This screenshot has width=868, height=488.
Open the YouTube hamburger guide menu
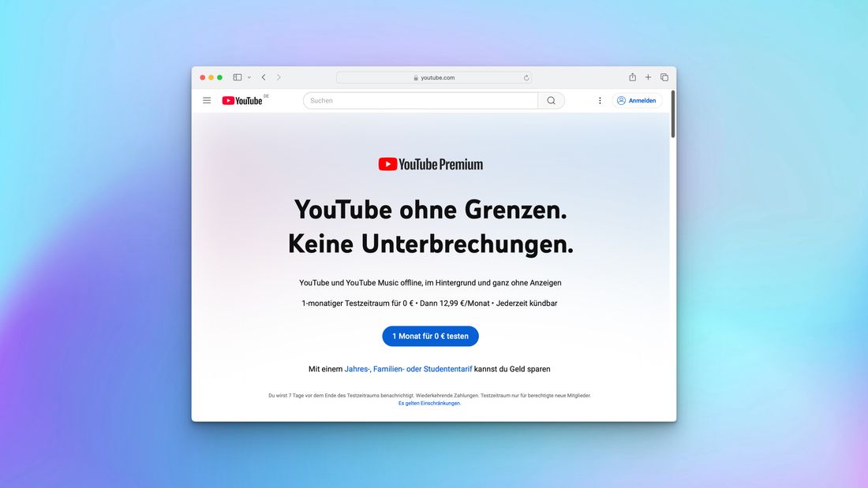207,101
